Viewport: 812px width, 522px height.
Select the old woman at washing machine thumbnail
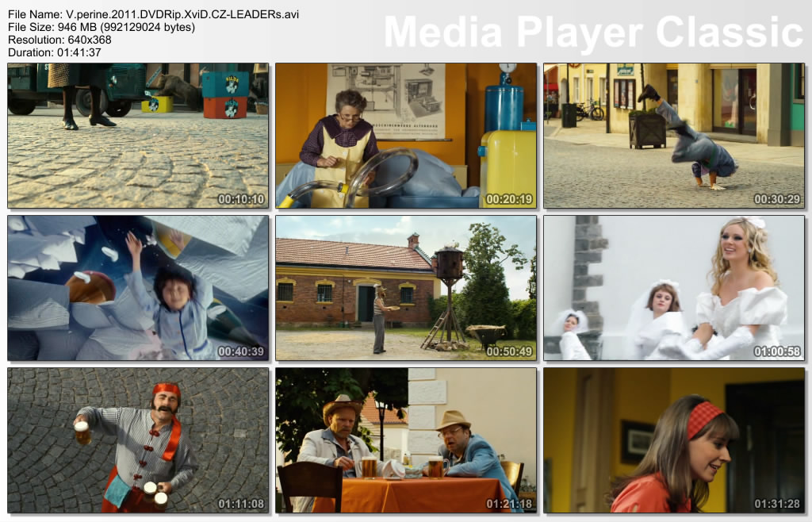(406, 136)
